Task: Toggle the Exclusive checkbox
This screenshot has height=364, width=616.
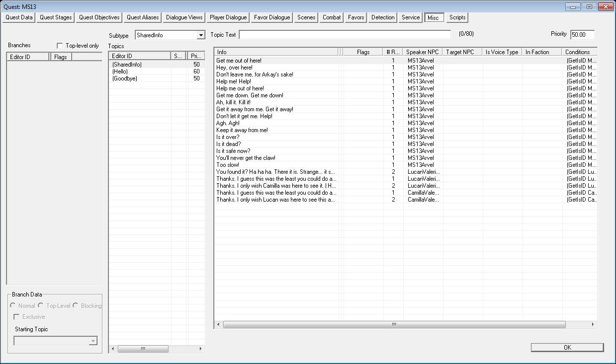Action: [x=17, y=317]
